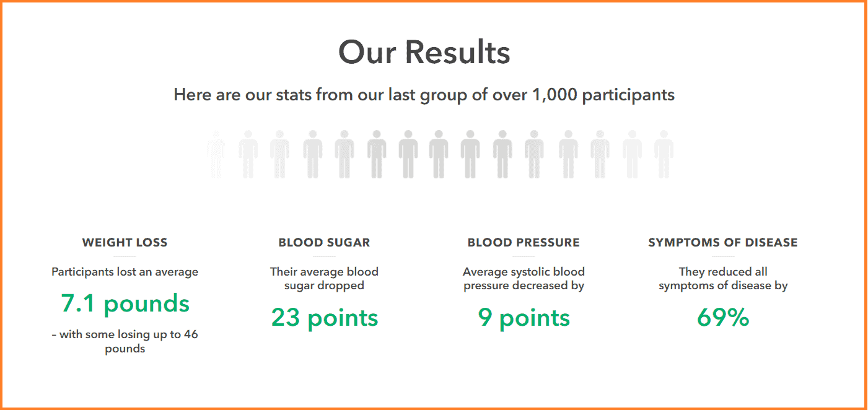This screenshot has width=868, height=410.
Task: Click the 'losing up to 46 pounds' note
Action: pos(125,341)
